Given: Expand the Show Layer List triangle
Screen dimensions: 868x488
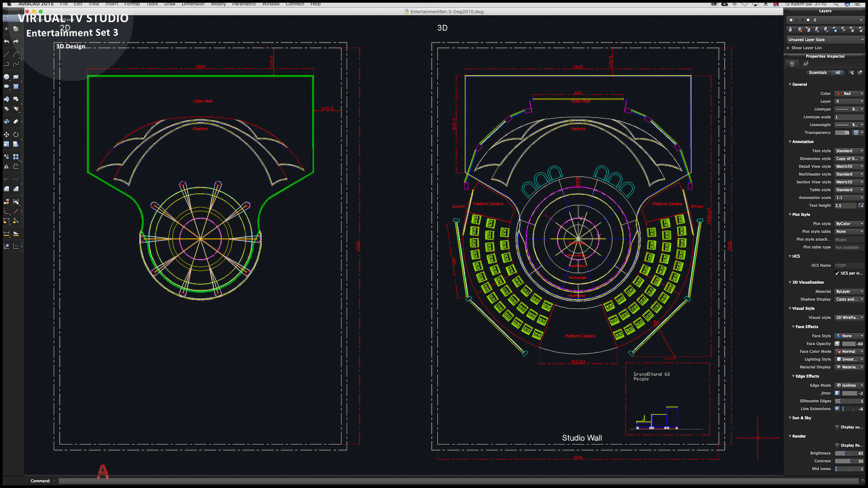Looking at the screenshot, I should click(x=788, y=48).
